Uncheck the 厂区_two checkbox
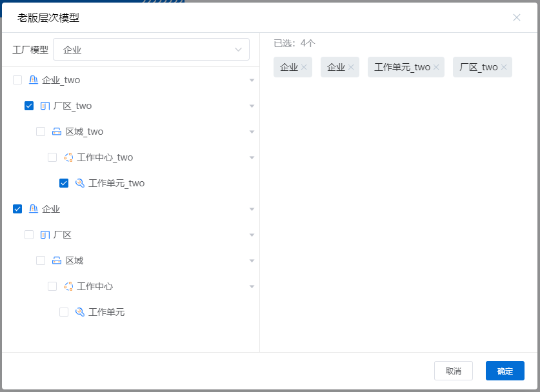The image size is (540, 392). (x=29, y=106)
